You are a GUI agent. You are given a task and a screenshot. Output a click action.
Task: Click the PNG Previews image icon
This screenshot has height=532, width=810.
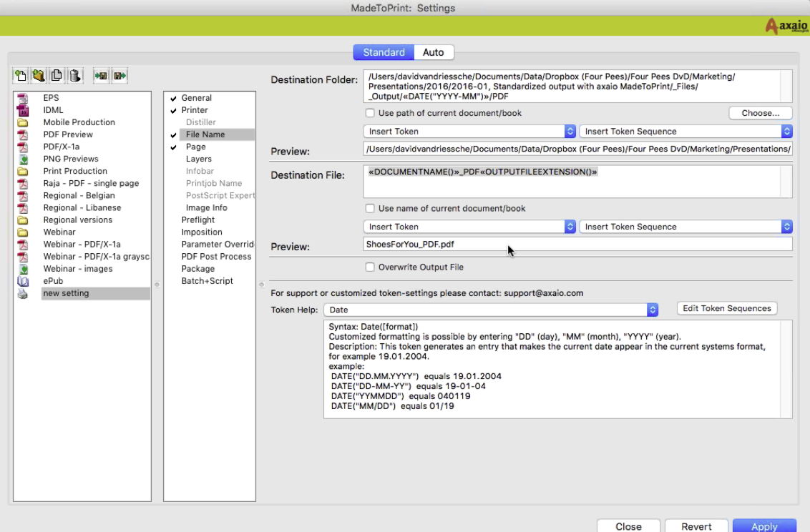23,159
